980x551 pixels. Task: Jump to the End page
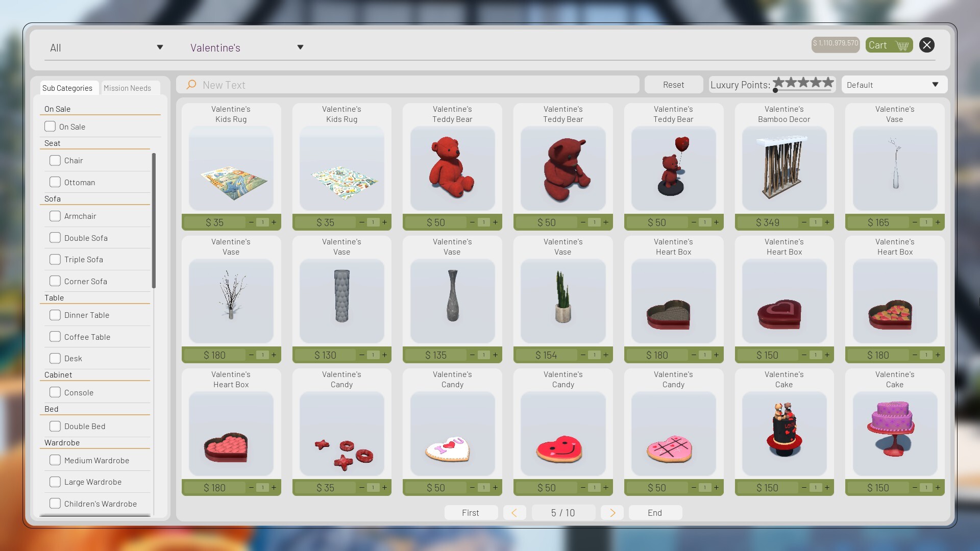[x=655, y=512]
